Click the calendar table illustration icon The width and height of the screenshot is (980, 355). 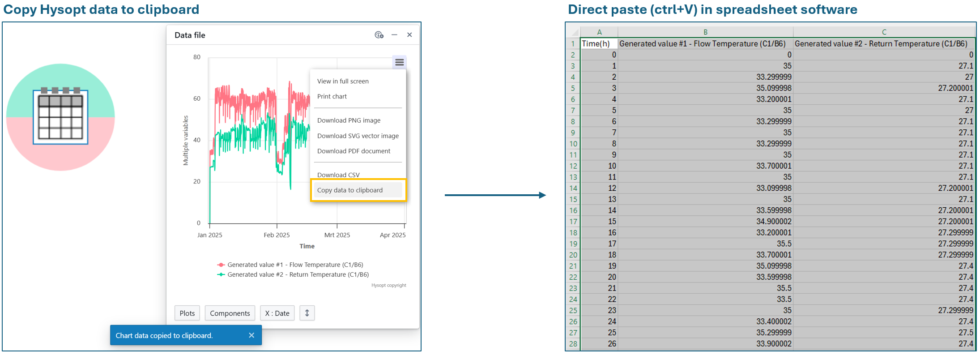pyautogui.click(x=60, y=117)
